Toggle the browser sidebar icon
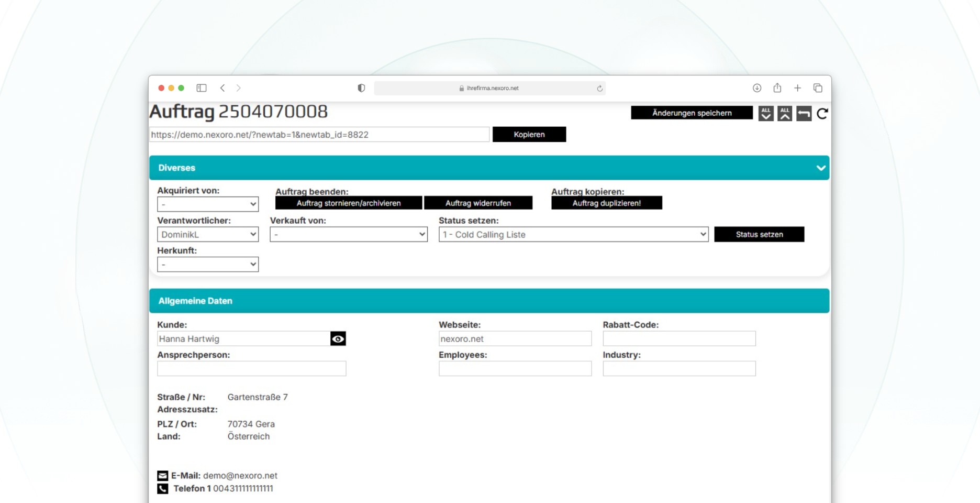980x503 pixels. click(202, 88)
